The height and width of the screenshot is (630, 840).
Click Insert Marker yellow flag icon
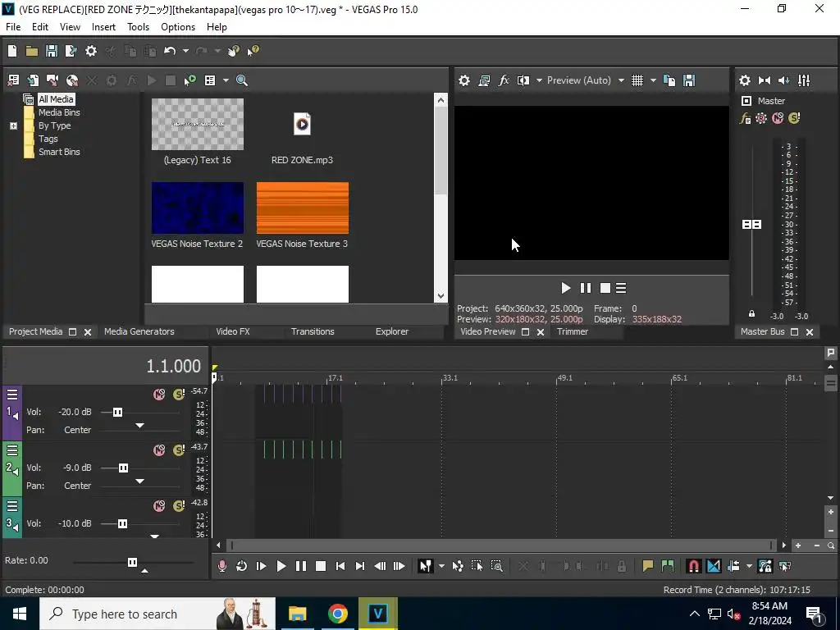[x=648, y=566]
